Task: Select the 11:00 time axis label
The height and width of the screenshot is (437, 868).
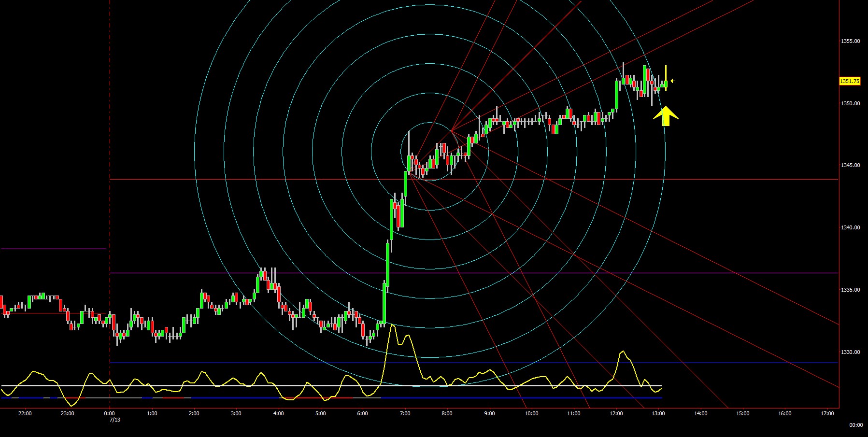Action: click(x=574, y=413)
